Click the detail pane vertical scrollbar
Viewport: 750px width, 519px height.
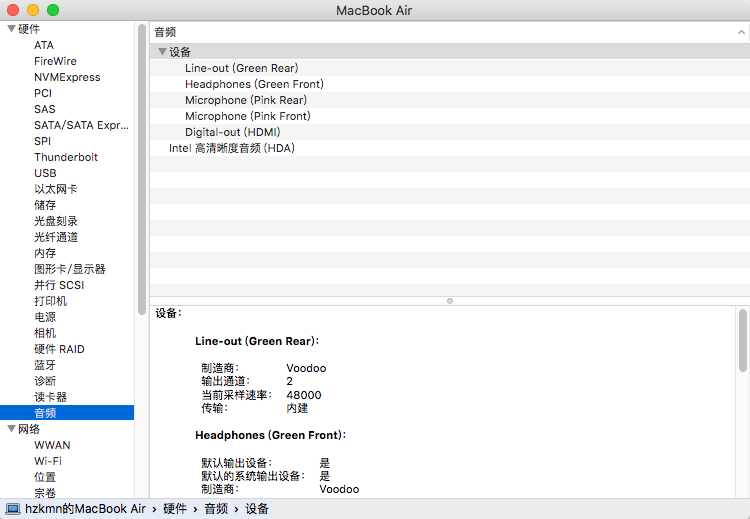(x=742, y=341)
